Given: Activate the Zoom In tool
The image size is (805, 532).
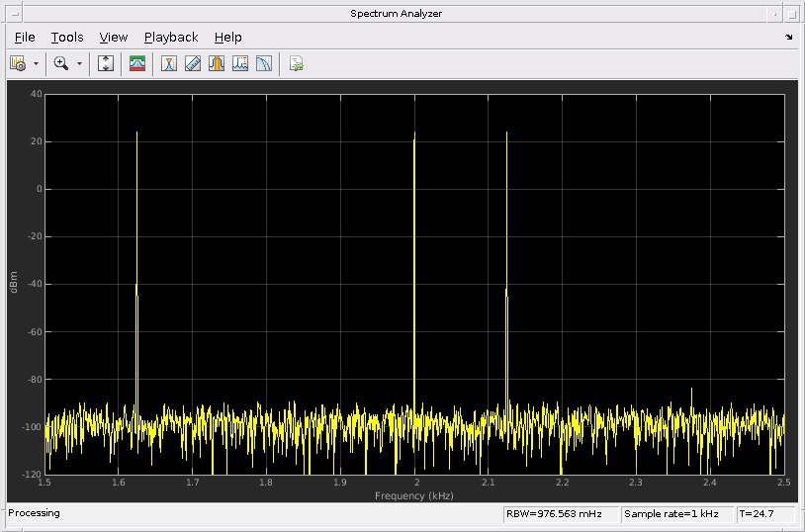Looking at the screenshot, I should click(x=61, y=63).
